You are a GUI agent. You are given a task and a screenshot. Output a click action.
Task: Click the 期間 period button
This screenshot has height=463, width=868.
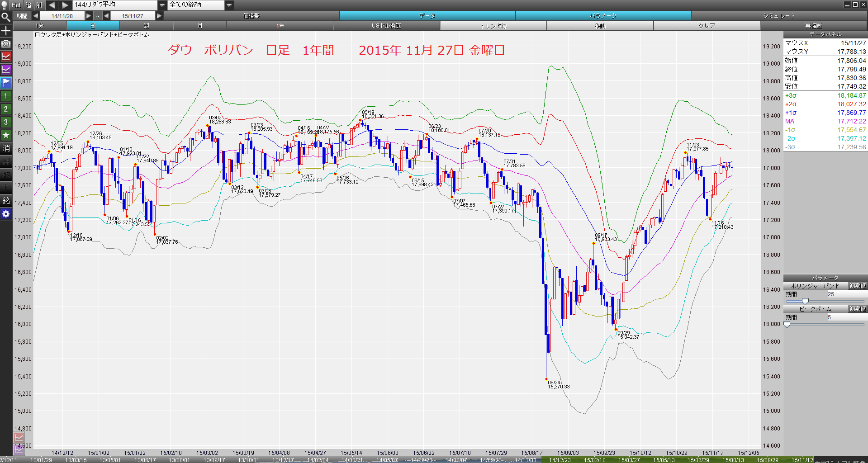click(x=22, y=16)
